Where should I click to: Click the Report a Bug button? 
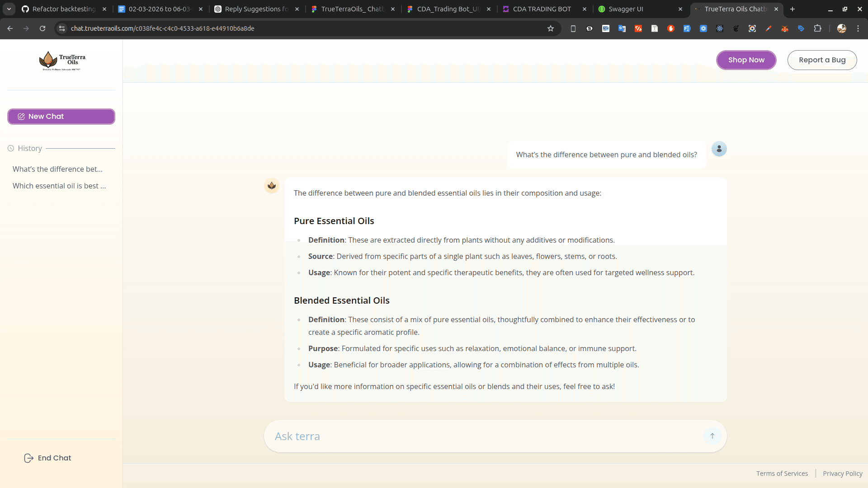tap(822, 60)
